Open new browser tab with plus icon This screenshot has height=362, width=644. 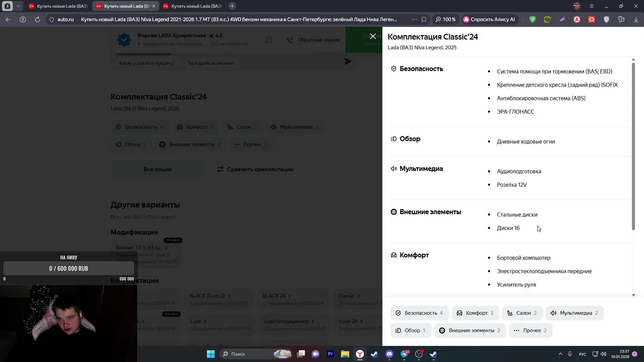(232, 6)
